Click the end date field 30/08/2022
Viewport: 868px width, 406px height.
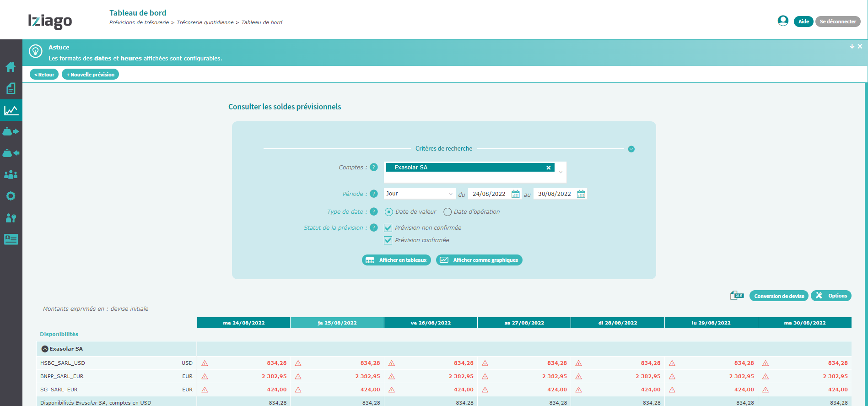point(555,194)
